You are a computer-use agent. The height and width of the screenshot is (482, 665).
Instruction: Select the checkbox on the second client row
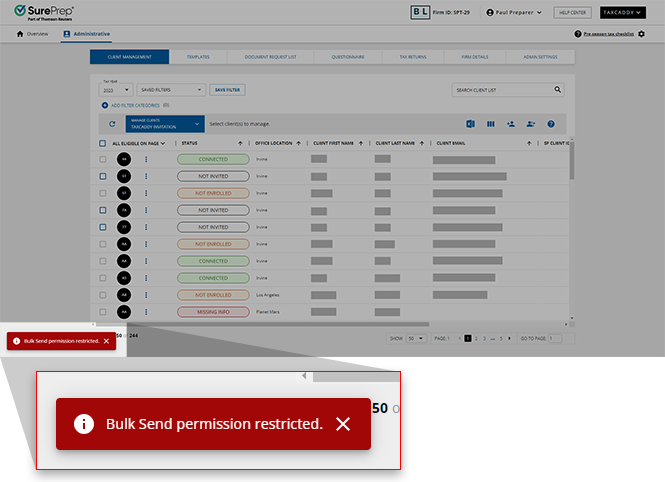[x=103, y=176]
